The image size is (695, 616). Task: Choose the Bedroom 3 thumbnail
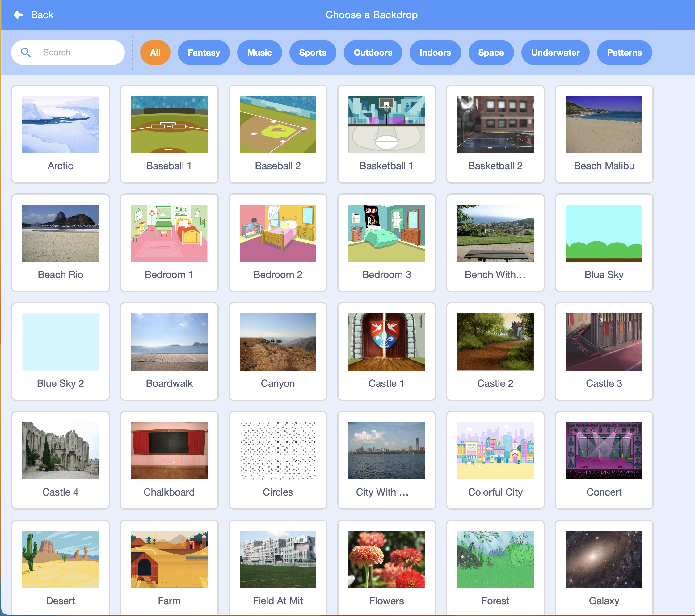pos(386,243)
